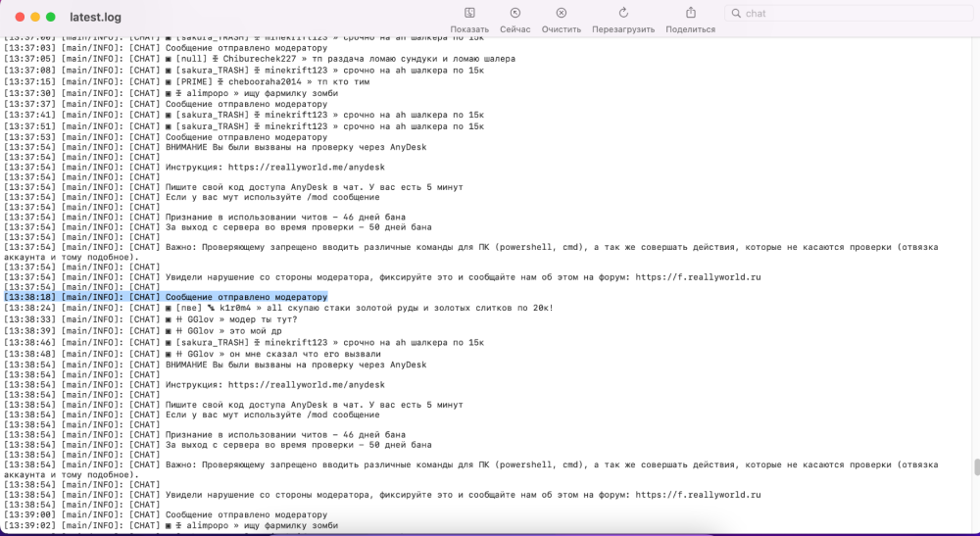This screenshot has width=980, height=536.
Task: Open the Поделиться share button
Action: (690, 21)
